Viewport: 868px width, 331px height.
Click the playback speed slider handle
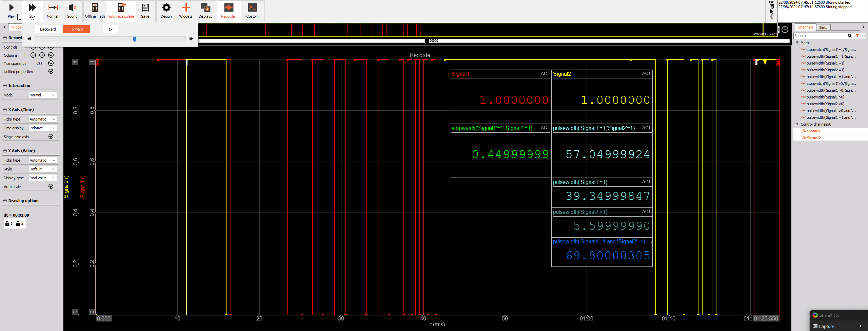tap(135, 39)
